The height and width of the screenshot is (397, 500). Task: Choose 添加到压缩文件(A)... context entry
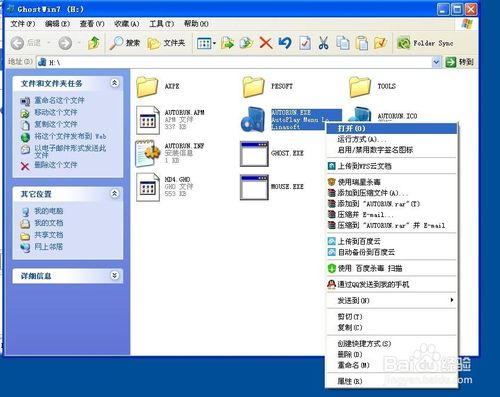(391, 193)
